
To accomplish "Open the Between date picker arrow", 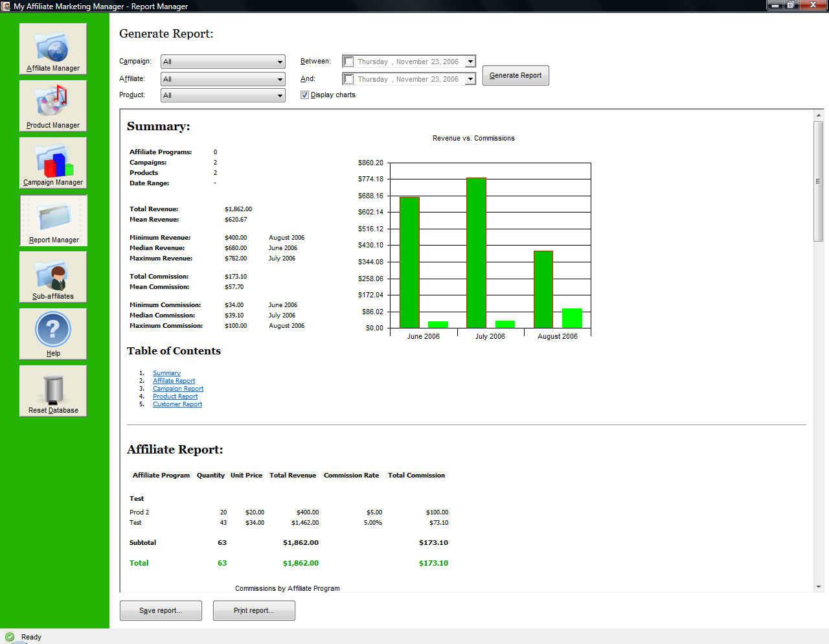I will [x=470, y=62].
